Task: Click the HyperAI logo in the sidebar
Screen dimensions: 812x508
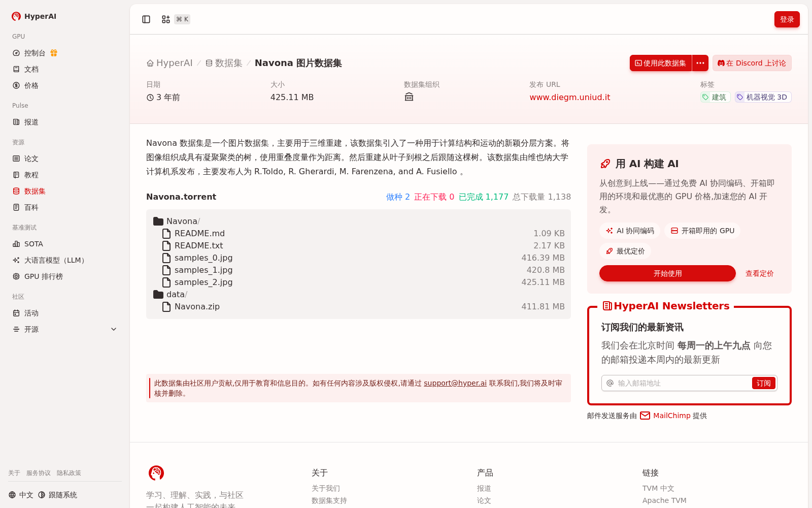Action: click(34, 16)
